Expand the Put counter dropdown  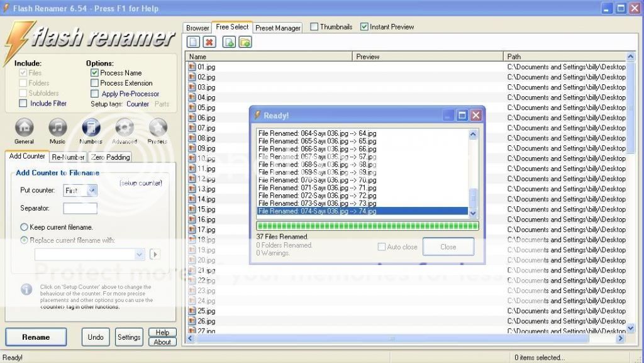pyautogui.click(x=92, y=190)
